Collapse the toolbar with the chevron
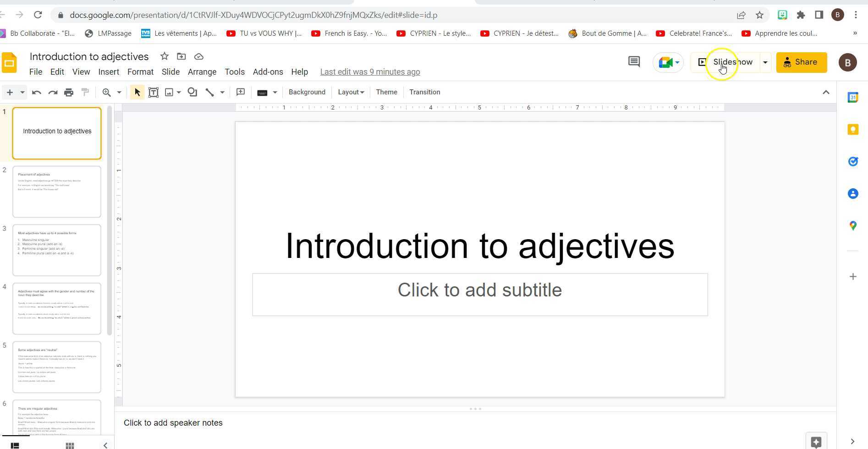 [826, 92]
